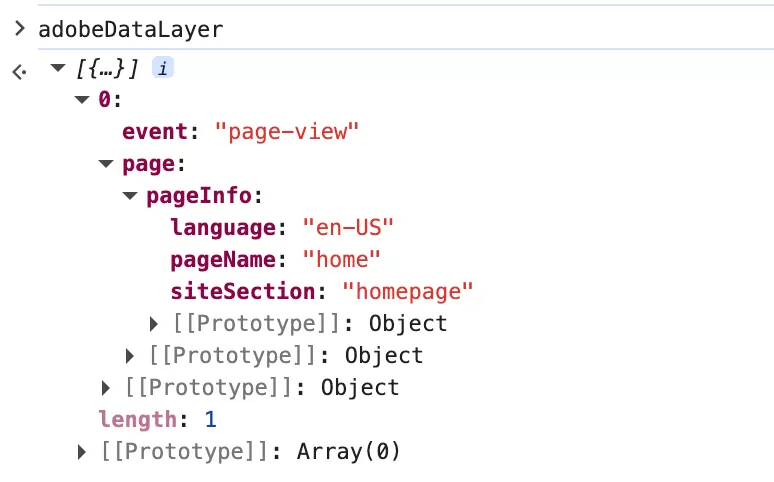Click the adobeDataLayer console input text
The width and height of the screenshot is (774, 482).
click(131, 30)
